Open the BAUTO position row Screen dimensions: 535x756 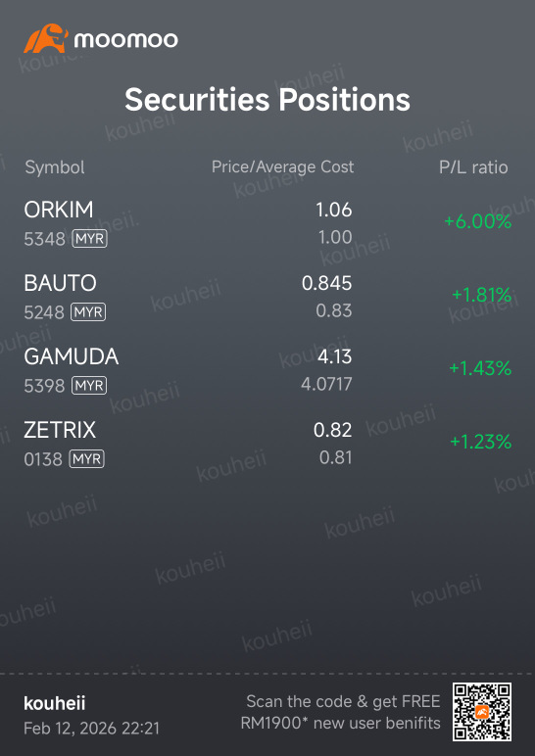coord(267,297)
